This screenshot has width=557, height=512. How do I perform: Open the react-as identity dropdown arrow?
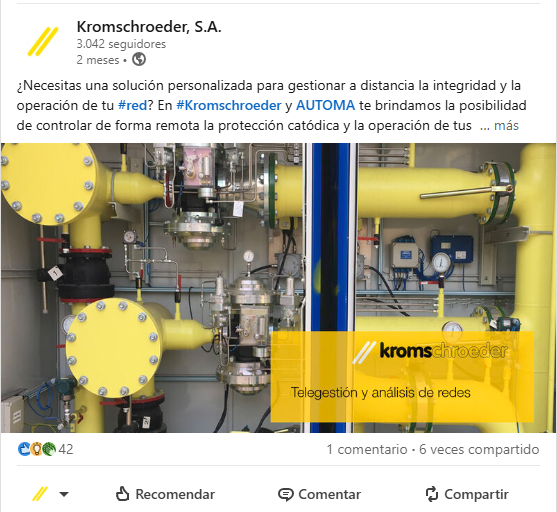(64, 494)
